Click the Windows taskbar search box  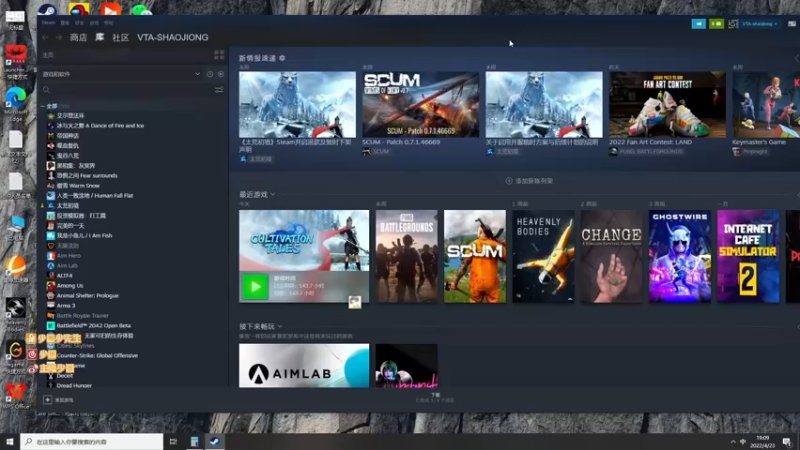[92, 441]
